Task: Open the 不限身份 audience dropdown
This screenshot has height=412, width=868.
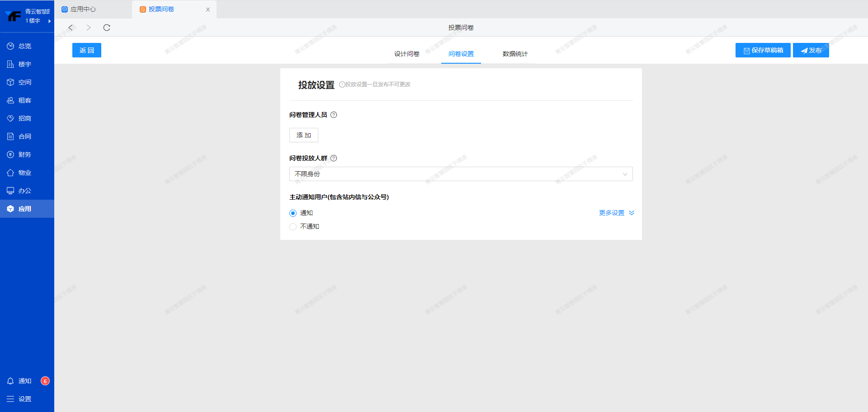Action: [x=461, y=174]
